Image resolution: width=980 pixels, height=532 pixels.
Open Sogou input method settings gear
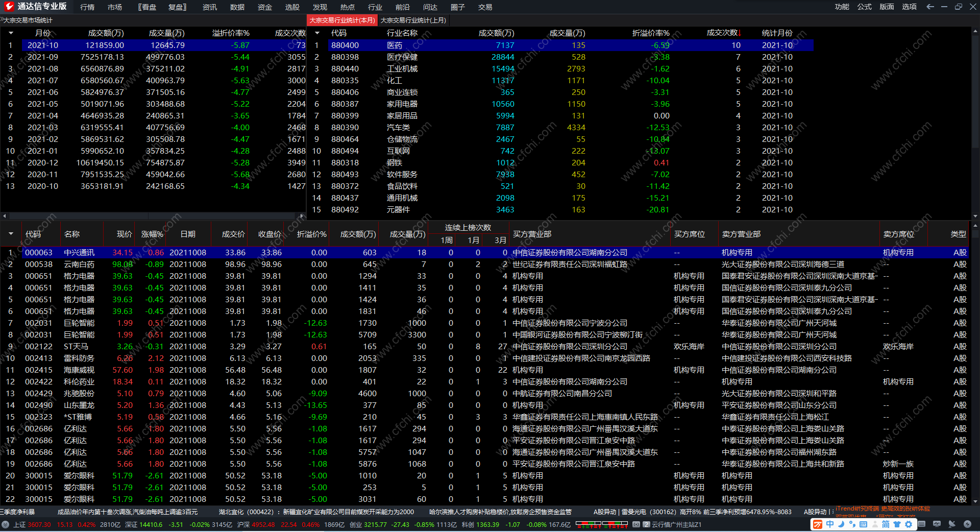tap(908, 524)
